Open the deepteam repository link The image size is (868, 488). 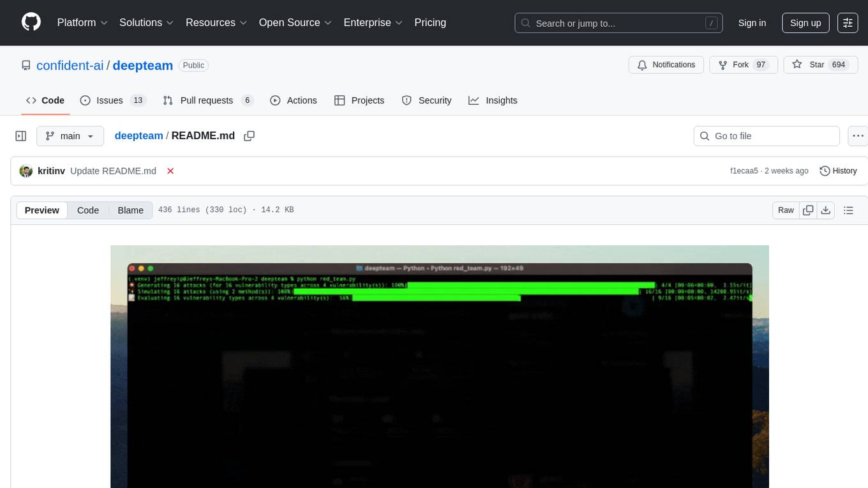(143, 65)
